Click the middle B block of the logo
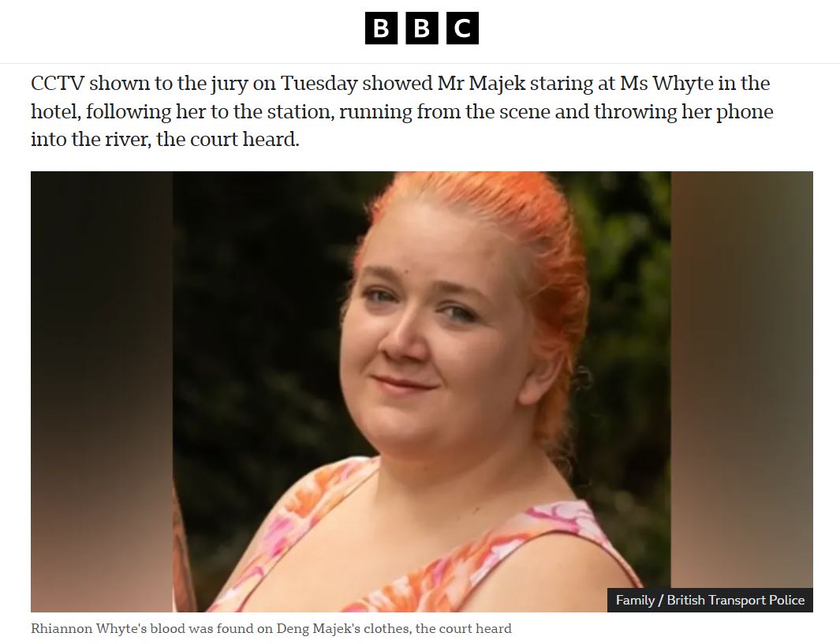This screenshot has height=644, width=840. (x=422, y=28)
